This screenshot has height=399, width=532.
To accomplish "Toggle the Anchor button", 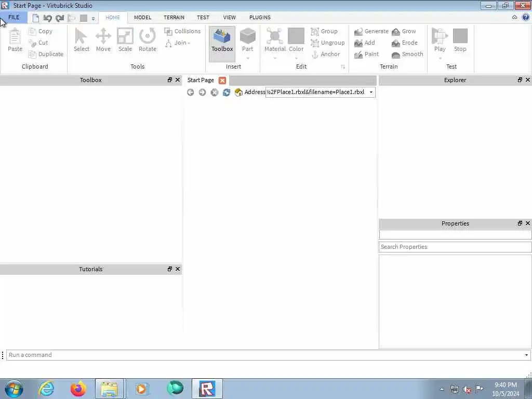I will click(x=326, y=54).
